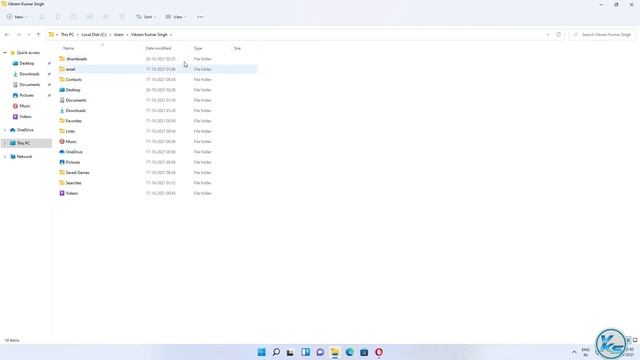This screenshot has height=360, width=640.
Task: Go back with the back arrow
Action: click(7, 35)
